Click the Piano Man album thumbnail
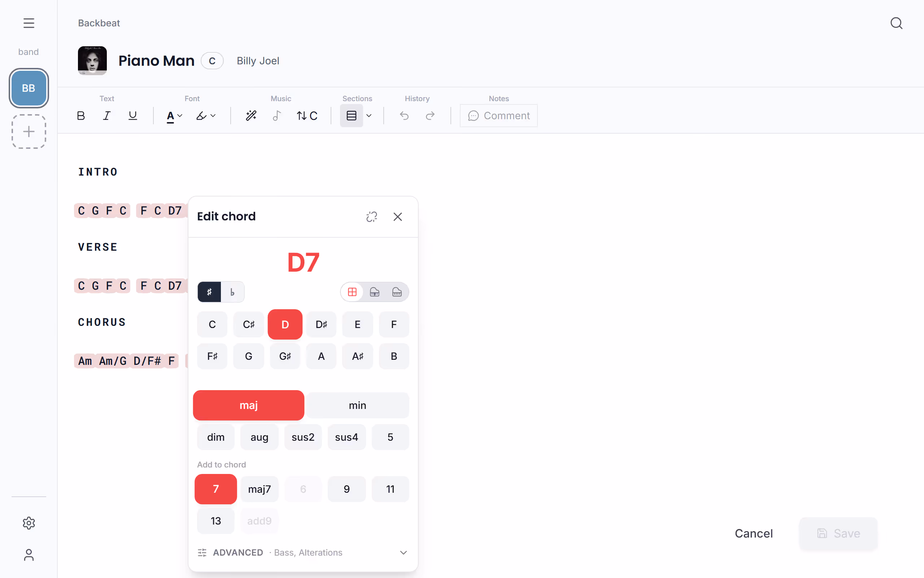Screen dimensions: 924x578 click(x=92, y=61)
